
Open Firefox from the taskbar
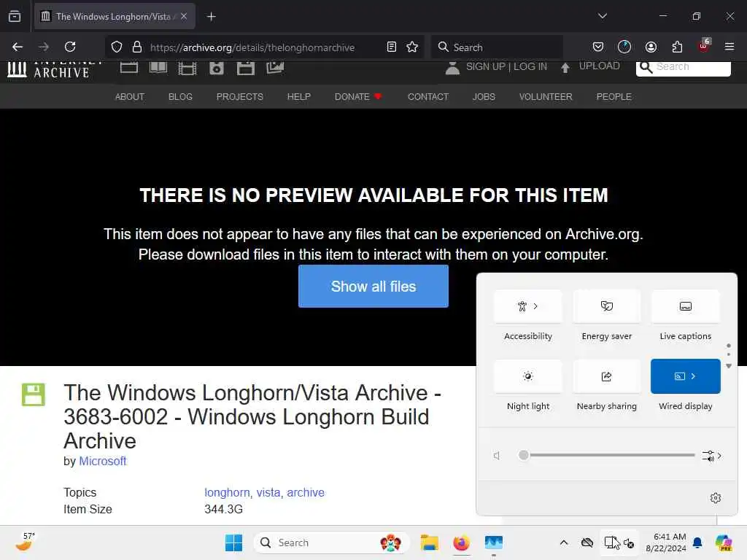[461, 542]
